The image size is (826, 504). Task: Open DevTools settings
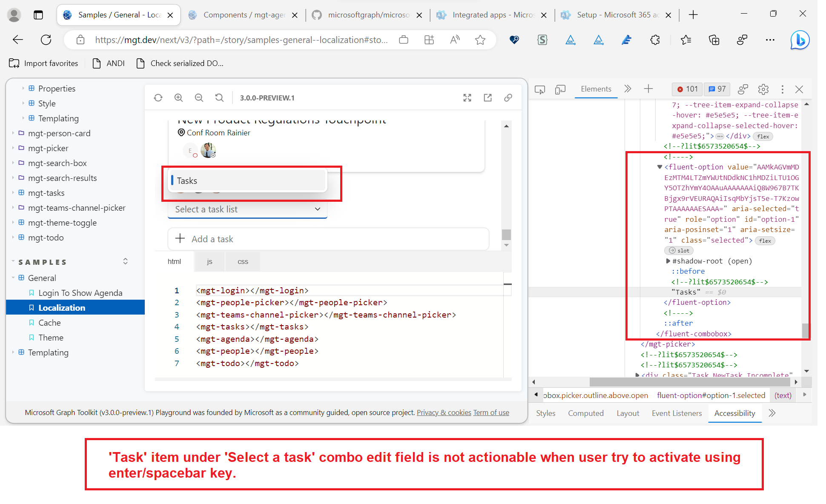click(763, 89)
